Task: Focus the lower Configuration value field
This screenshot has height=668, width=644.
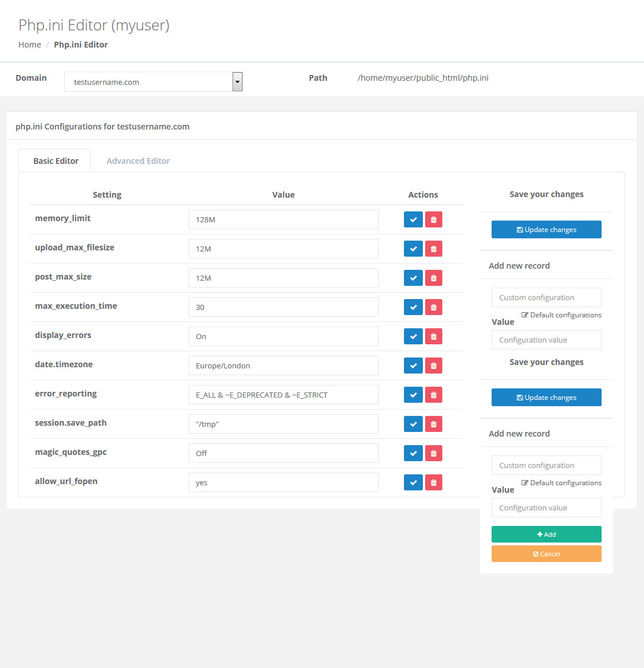Action: click(547, 508)
